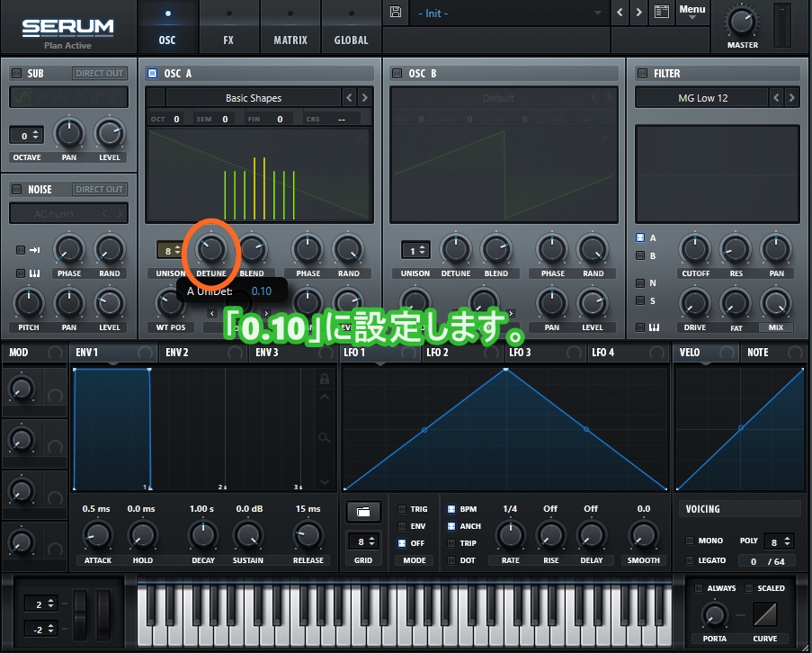812x653 pixels.
Task: Select the ENV 2 envelope
Action: tap(175, 353)
